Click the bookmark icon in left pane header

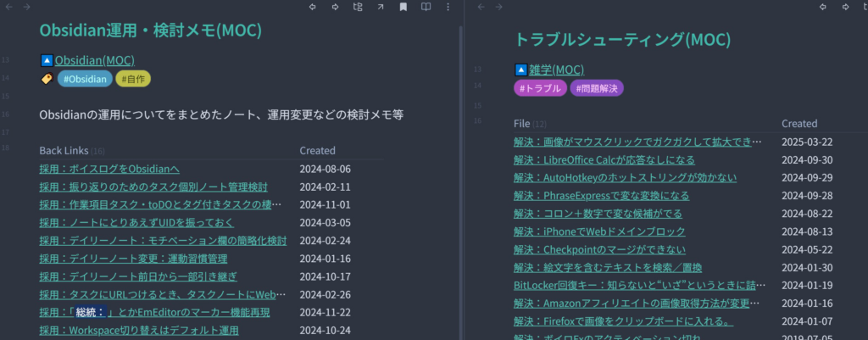tap(403, 8)
